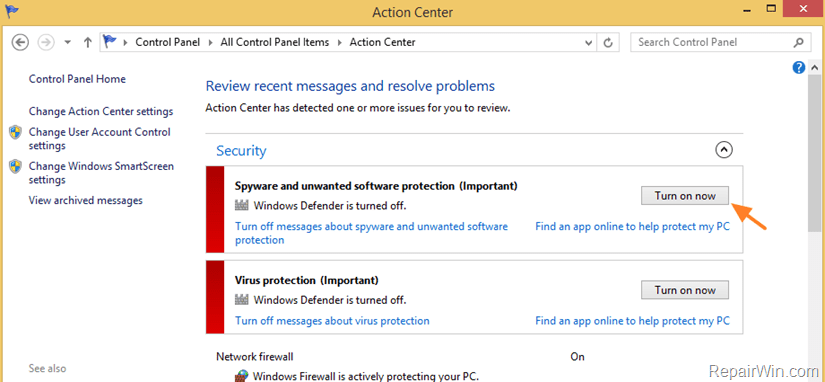
Task: Click the Network firewall label
Action: 255,357
